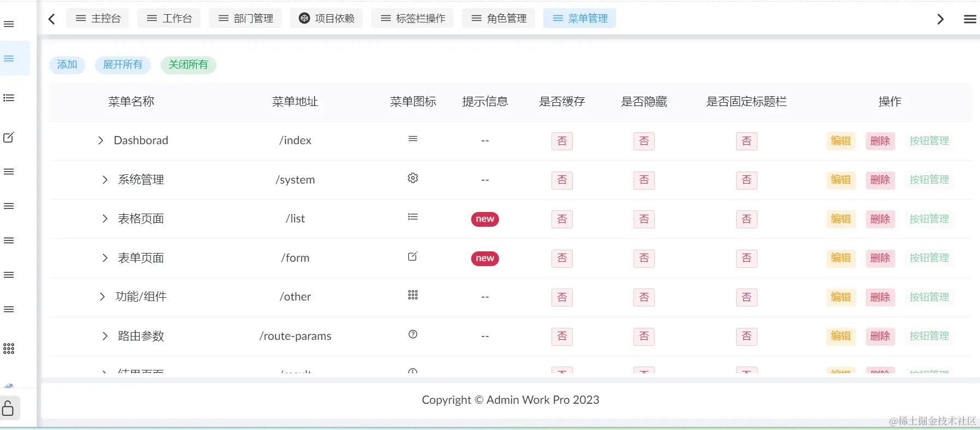Screen dimensions: 980x430
Task: Click the 是否固定标题栏 否 tag in 表格页面 row
Action: coord(747,219)
